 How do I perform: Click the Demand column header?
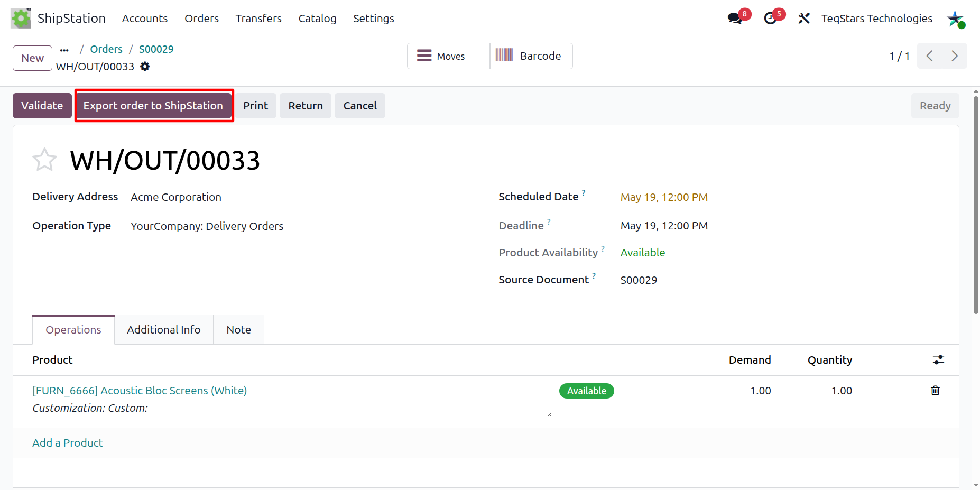750,360
